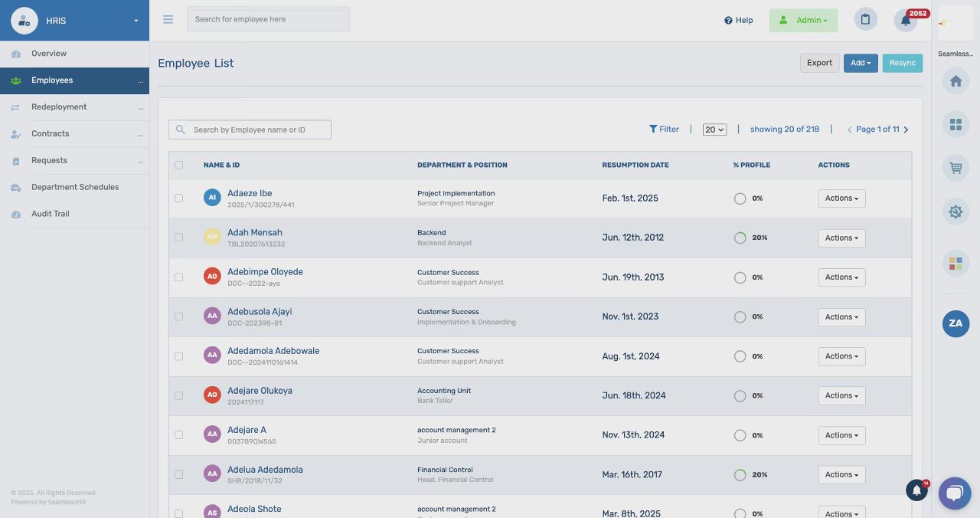Click the Resync button

coord(903,63)
